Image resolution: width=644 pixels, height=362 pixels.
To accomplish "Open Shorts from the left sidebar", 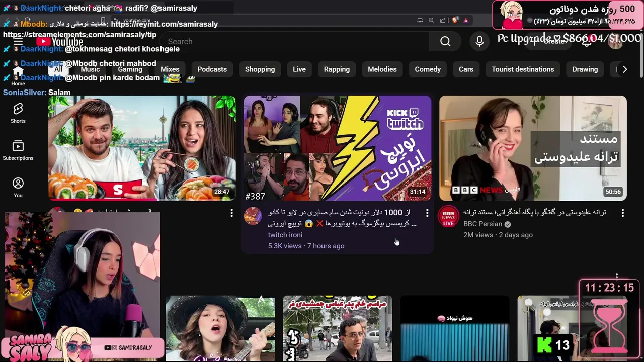I will click(x=18, y=113).
